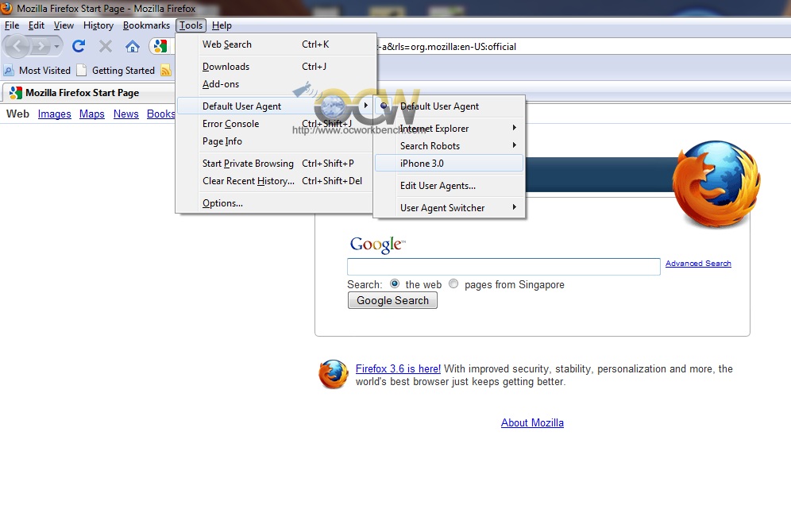Open the View menu

click(x=64, y=25)
